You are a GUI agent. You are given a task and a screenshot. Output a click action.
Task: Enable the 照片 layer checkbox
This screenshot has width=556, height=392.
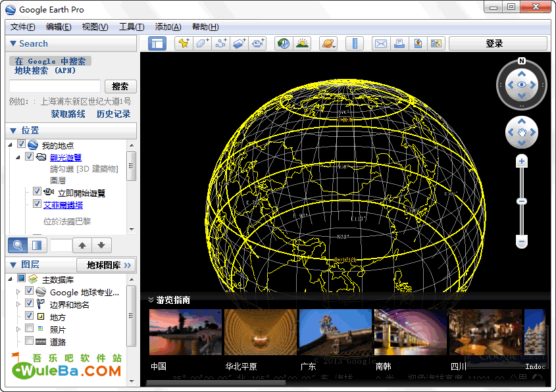[x=30, y=328]
